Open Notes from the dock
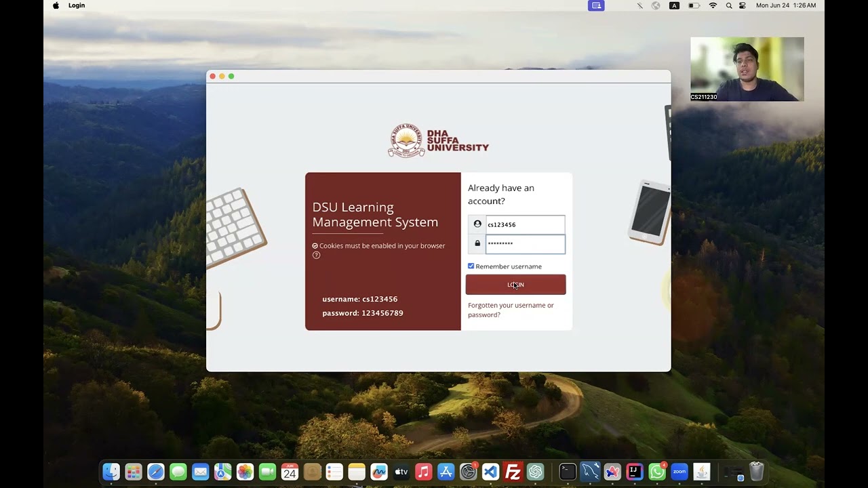 tap(357, 472)
